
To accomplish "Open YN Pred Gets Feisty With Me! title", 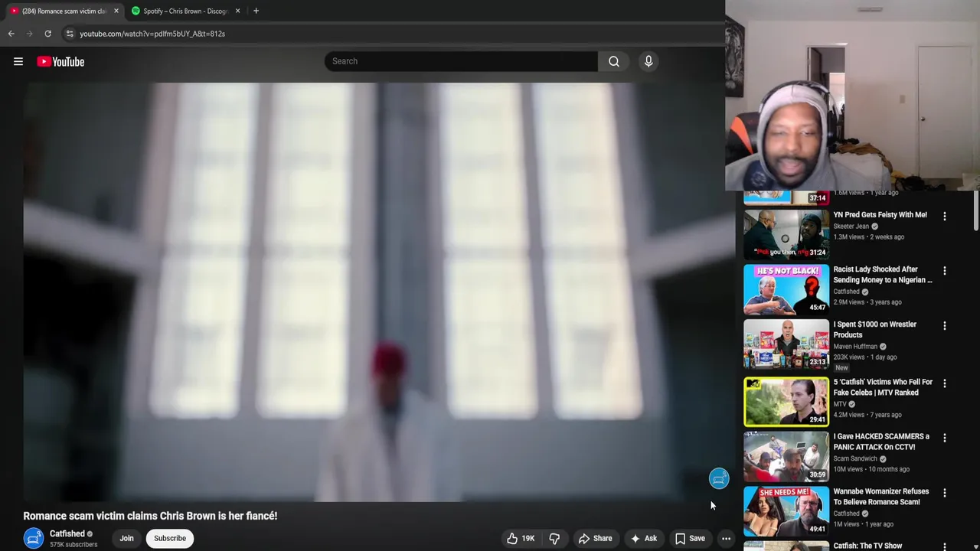I will point(880,215).
